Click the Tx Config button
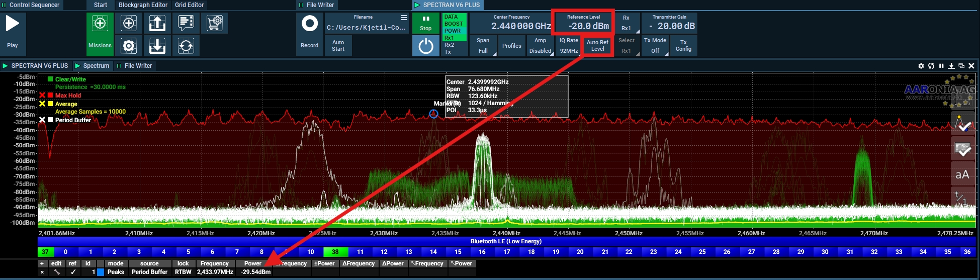 [x=683, y=46]
